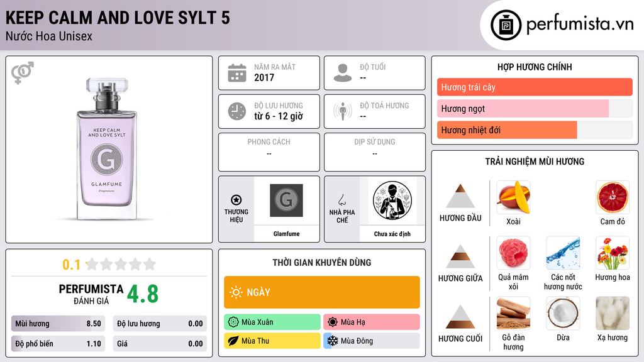Click the unisex gender symbol icon

coord(23,73)
